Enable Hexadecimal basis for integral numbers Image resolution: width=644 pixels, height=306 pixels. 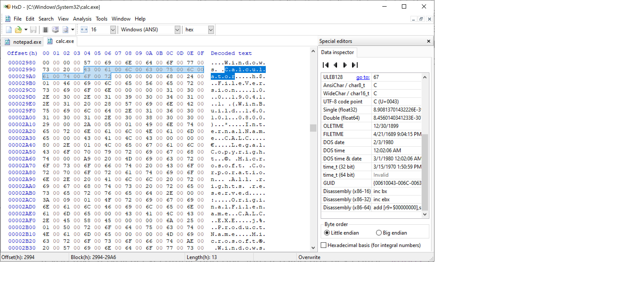tap(324, 245)
